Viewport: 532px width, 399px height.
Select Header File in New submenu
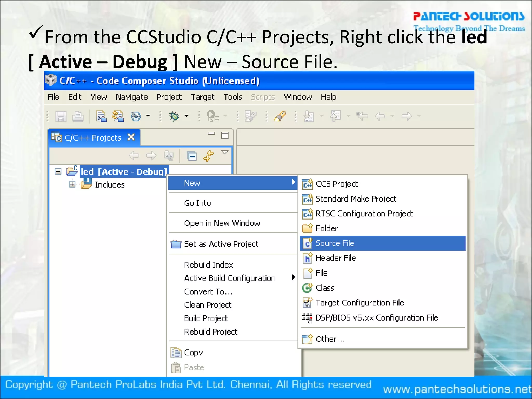click(383, 258)
